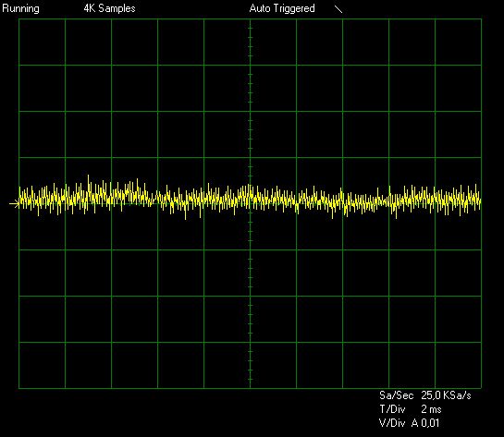Click the falling-edge trigger slope icon
The width and height of the screenshot is (504, 437).
pos(338,9)
